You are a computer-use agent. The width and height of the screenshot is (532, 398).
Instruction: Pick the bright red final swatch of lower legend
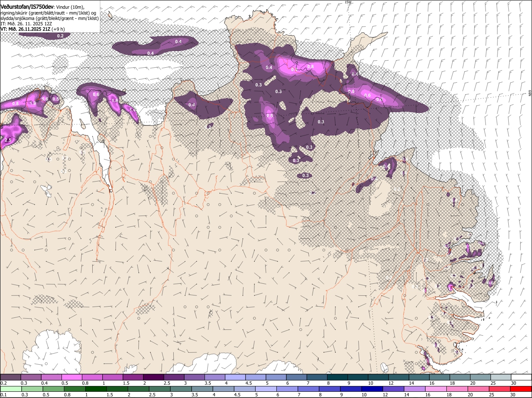coord(521,389)
